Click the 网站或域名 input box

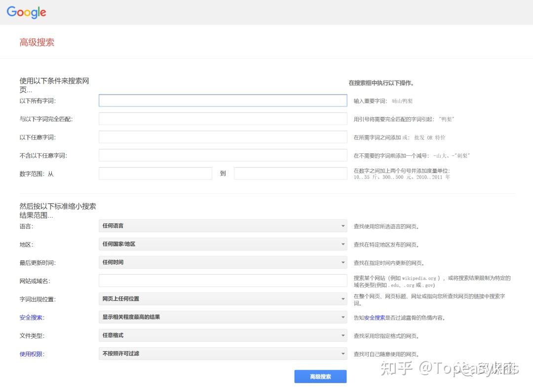222,280
